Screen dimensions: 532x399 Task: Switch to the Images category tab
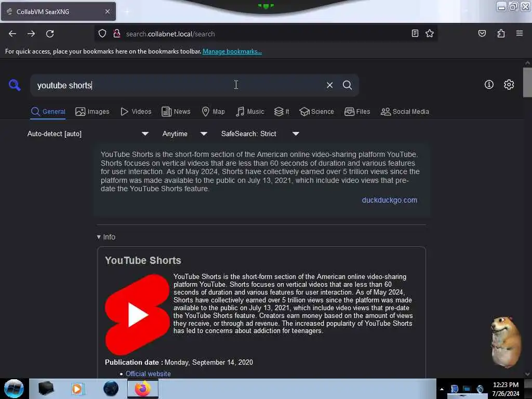[x=92, y=112]
